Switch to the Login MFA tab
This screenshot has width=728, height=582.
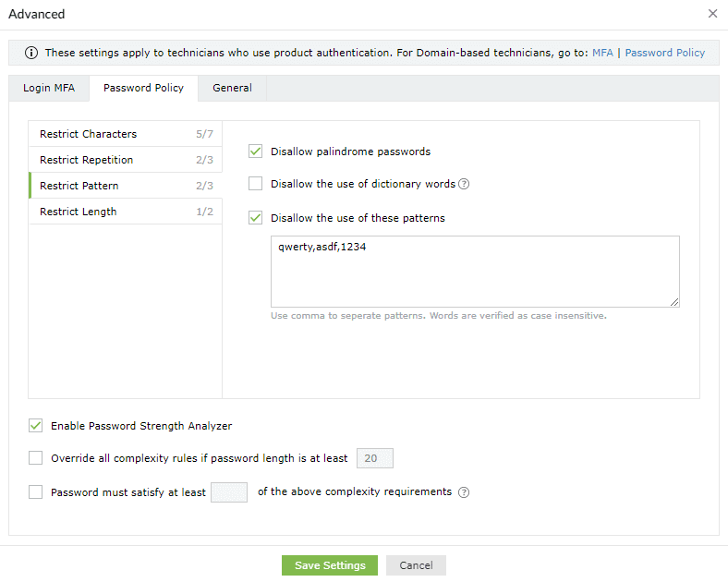pyautogui.click(x=50, y=89)
